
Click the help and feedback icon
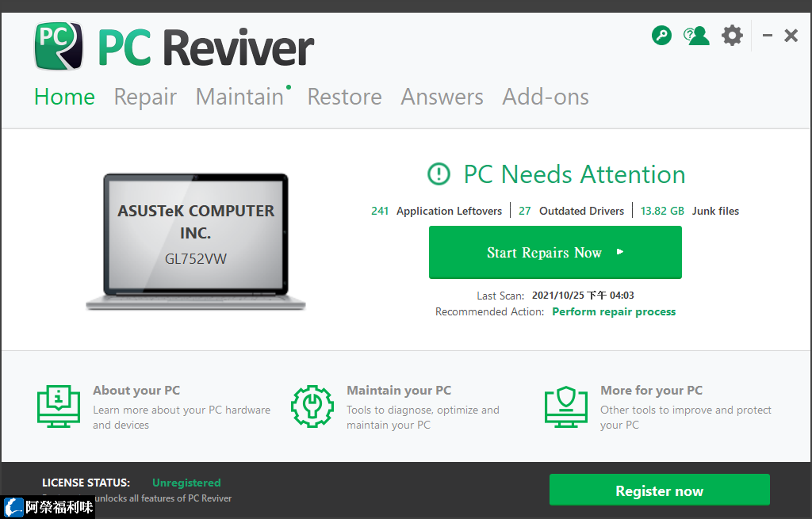[696, 35]
